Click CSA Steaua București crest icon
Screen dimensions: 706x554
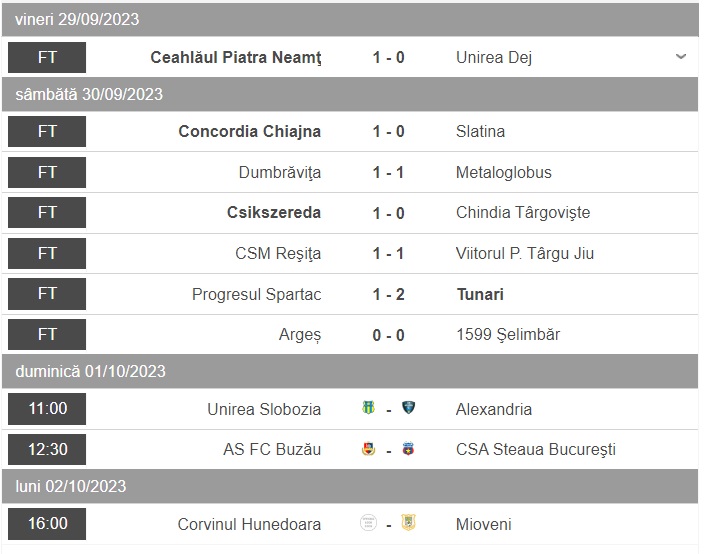tap(408, 449)
